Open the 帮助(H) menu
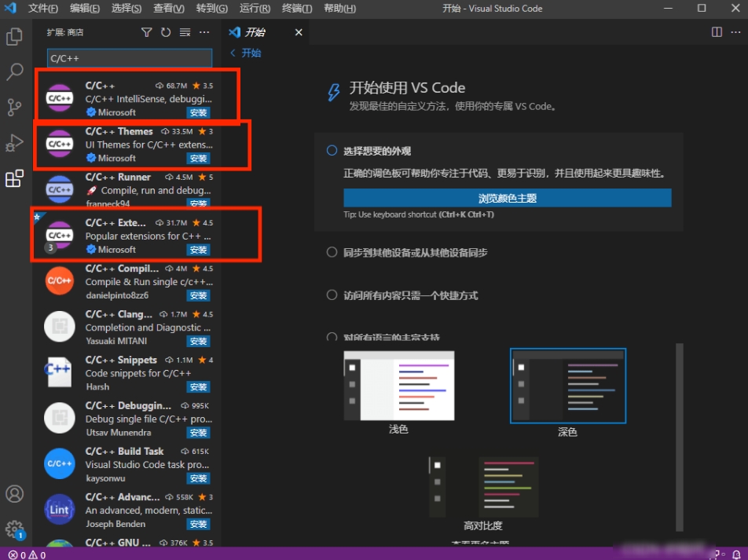This screenshot has height=560, width=748. click(339, 8)
